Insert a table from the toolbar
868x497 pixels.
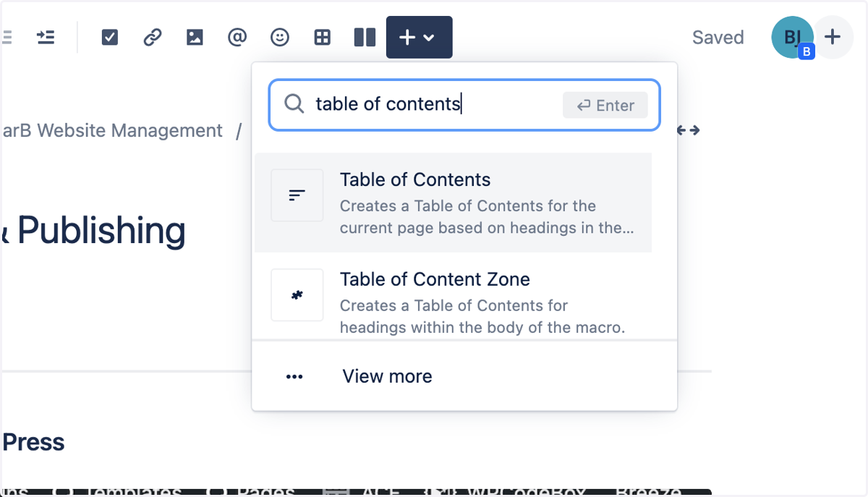click(x=322, y=37)
